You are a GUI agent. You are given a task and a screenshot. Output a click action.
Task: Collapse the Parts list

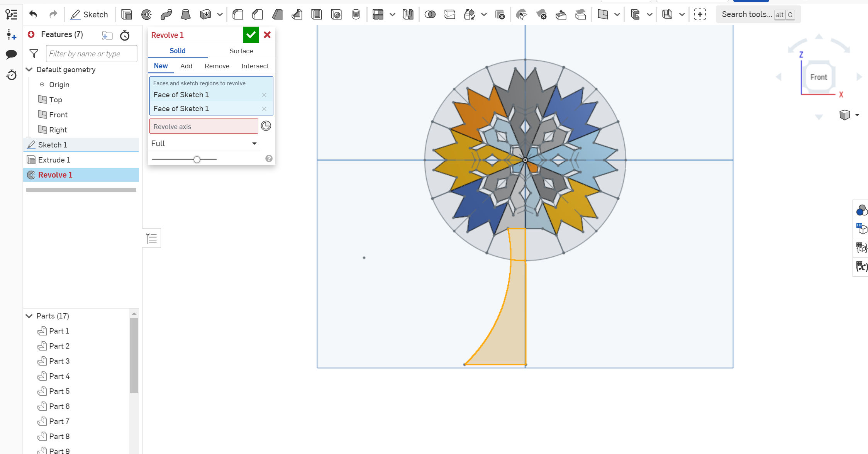(29, 316)
